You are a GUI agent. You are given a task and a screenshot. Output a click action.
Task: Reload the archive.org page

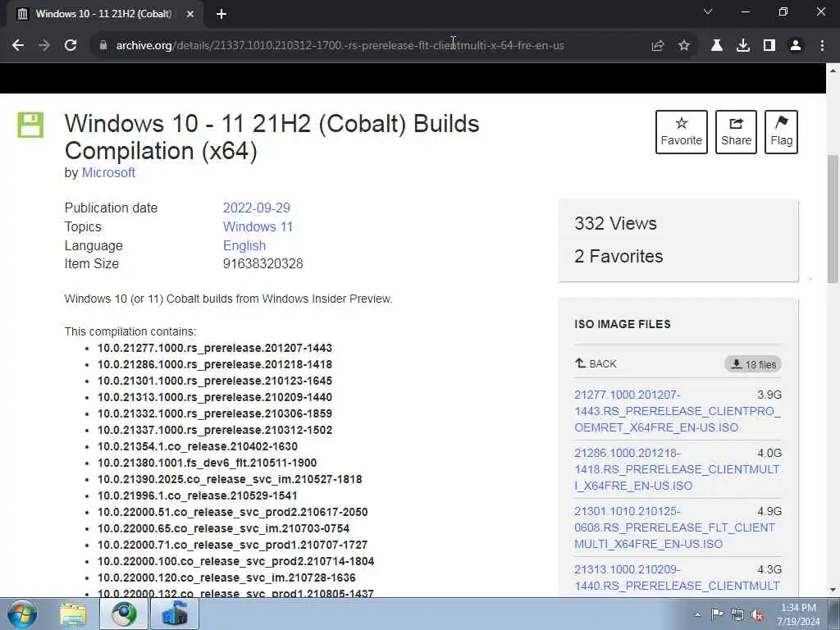click(71, 46)
